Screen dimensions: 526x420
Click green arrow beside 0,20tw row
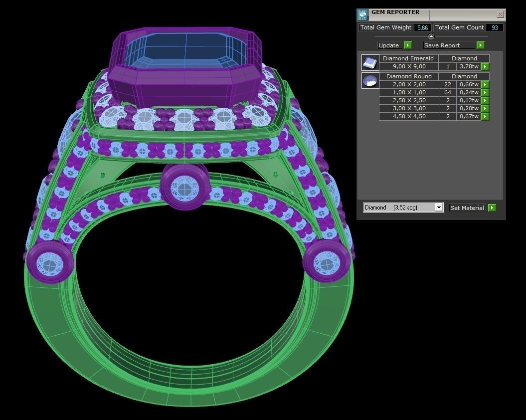485,109
